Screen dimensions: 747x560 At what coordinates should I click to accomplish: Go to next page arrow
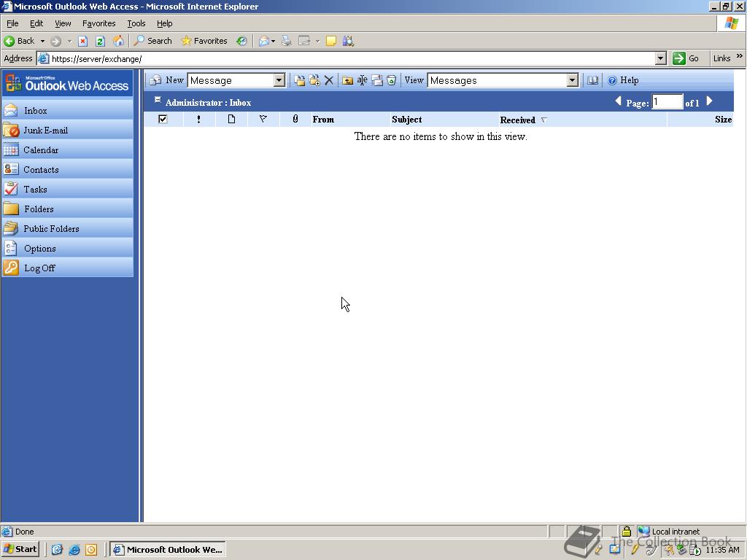pos(709,101)
